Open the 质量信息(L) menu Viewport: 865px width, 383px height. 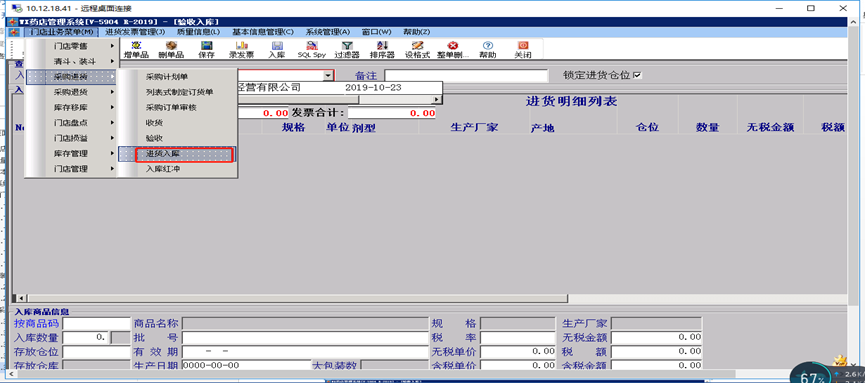[198, 32]
